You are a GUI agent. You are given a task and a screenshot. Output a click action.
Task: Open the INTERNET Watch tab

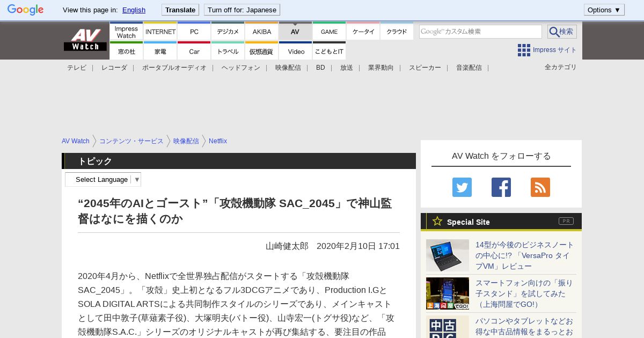(160, 31)
